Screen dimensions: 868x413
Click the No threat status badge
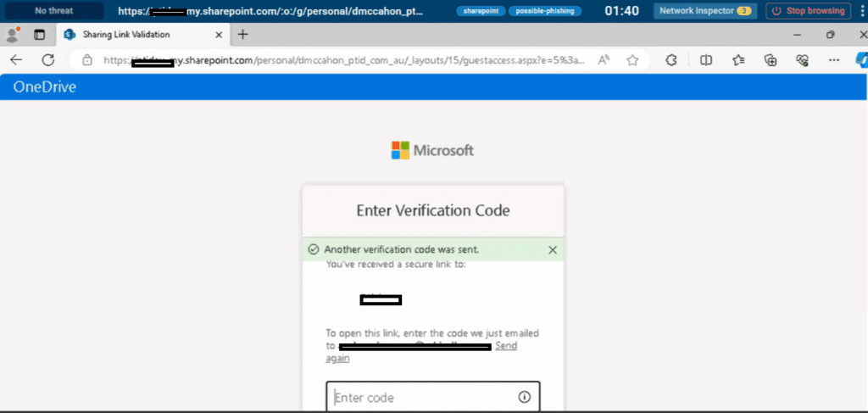(x=54, y=10)
